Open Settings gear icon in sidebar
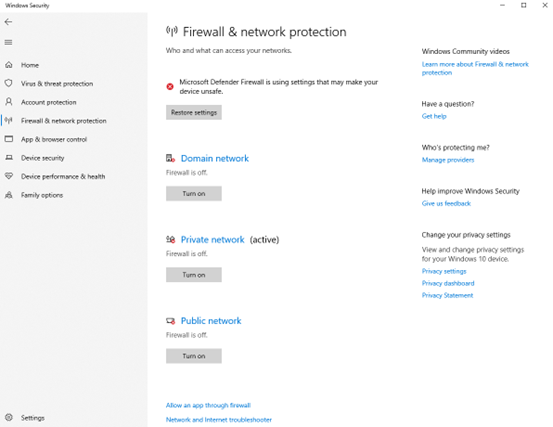 pos(9,417)
